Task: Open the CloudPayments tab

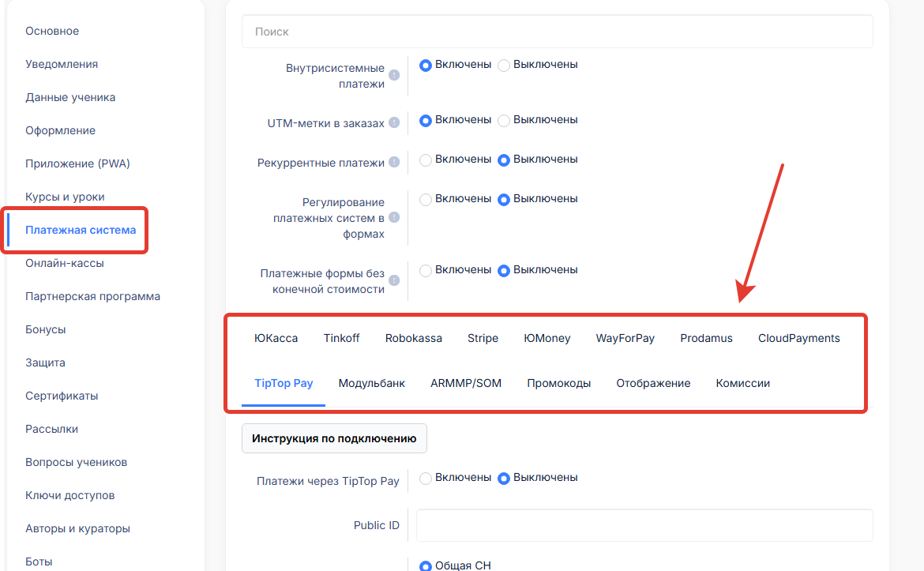Action: (798, 338)
